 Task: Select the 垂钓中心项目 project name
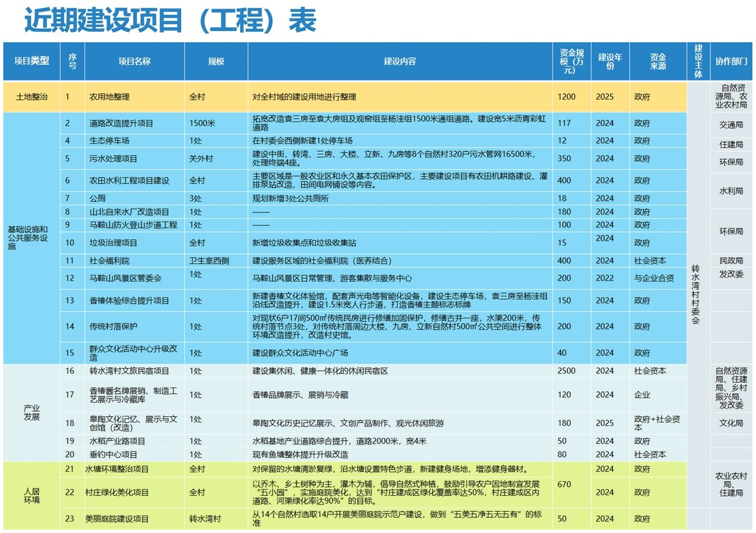(x=113, y=454)
